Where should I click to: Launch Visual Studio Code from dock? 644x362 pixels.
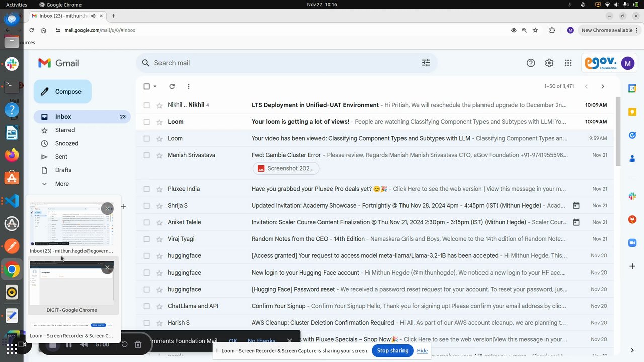coord(12,201)
